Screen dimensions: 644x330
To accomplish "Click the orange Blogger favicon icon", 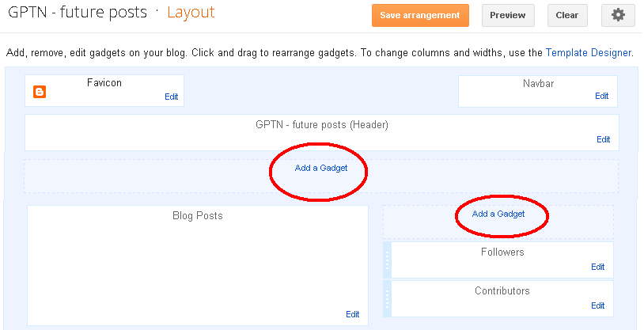I will (x=40, y=92).
